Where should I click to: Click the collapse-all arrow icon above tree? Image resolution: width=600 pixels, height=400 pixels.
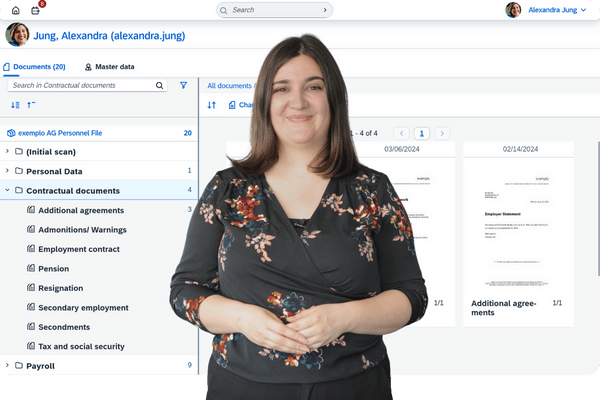pos(31,105)
